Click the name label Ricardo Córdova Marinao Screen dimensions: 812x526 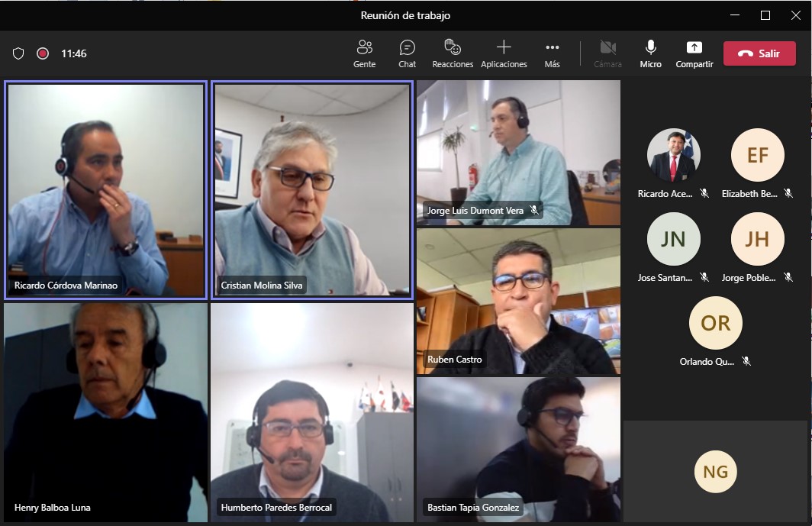(x=66, y=285)
